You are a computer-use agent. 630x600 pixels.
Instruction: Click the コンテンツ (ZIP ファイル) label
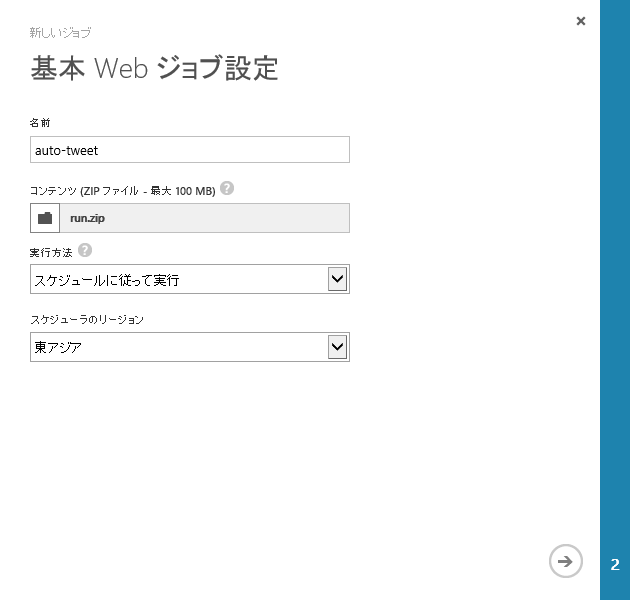[x=122, y=190]
